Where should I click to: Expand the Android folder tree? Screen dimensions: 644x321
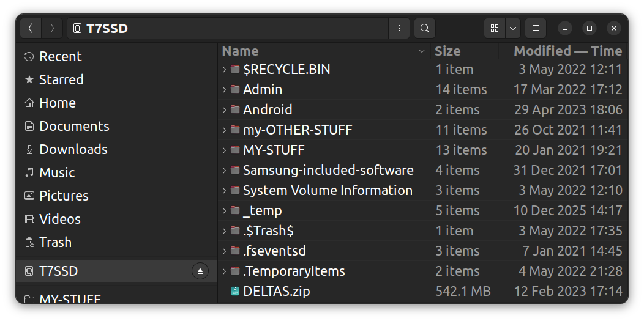tap(224, 110)
